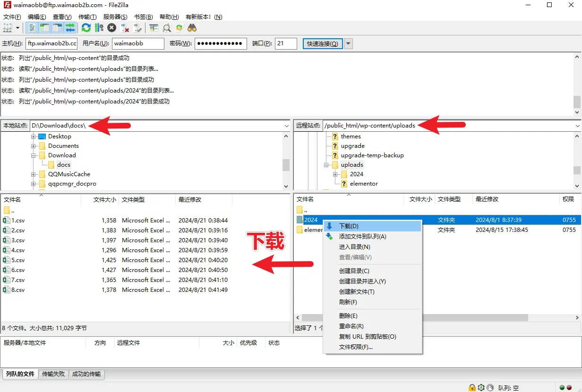
Task: Select the 1.csv file icon
Action: click(7, 220)
